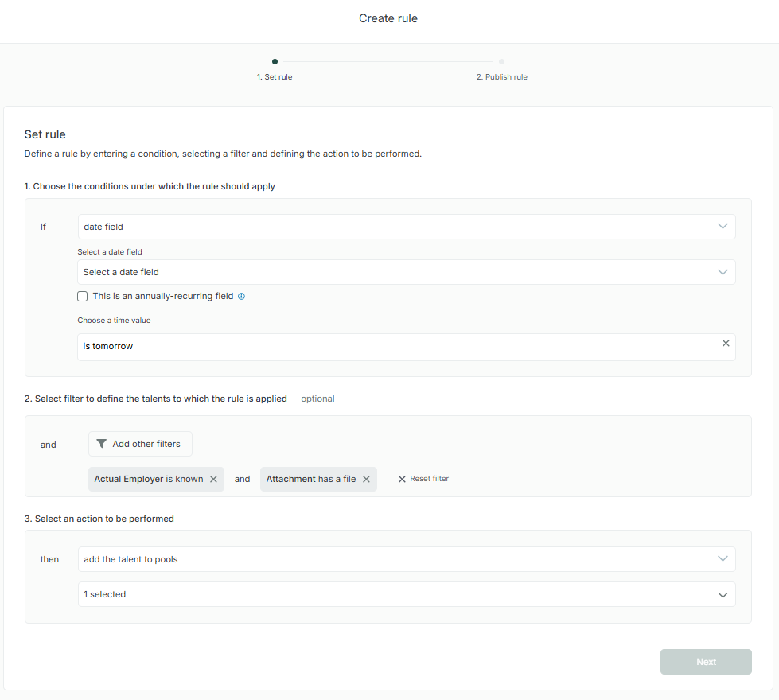Click the step 1 progress dot
The width and height of the screenshot is (779, 700).
coord(275,61)
